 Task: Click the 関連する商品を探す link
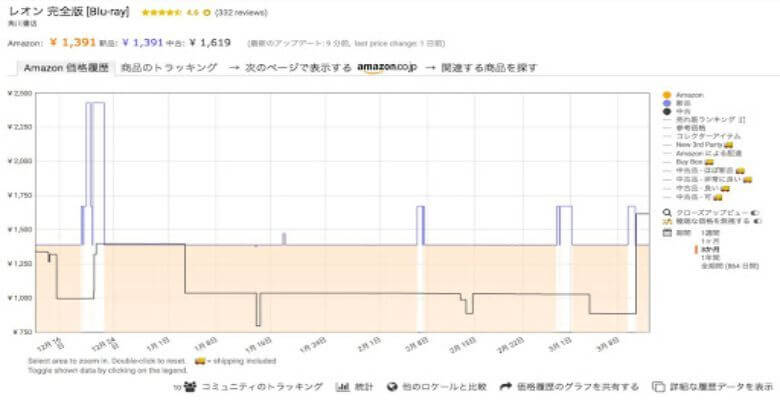(x=485, y=68)
